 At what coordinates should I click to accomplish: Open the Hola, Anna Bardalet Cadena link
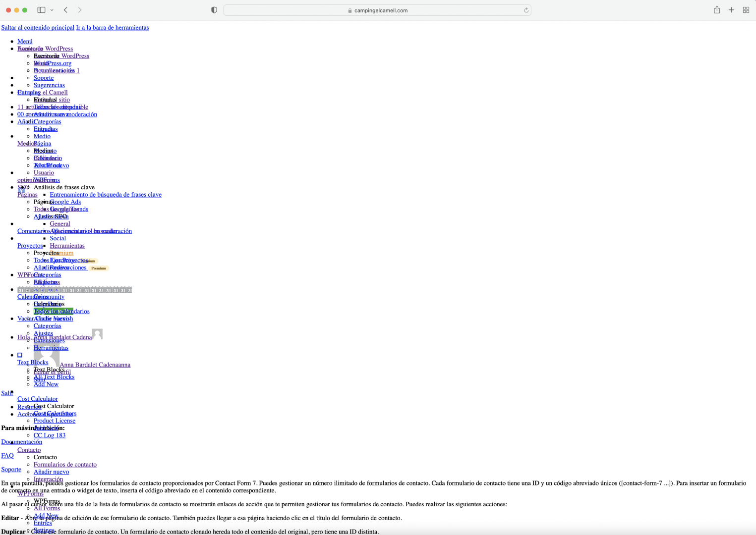click(x=55, y=337)
